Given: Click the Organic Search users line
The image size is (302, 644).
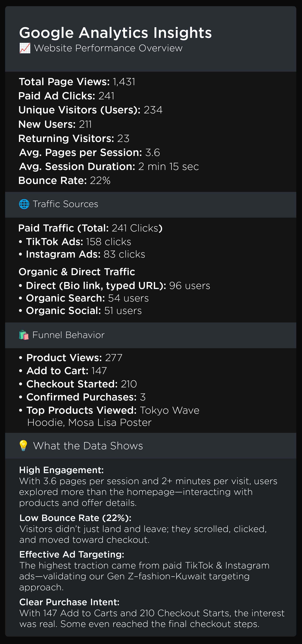Looking at the screenshot, I should [87, 298].
